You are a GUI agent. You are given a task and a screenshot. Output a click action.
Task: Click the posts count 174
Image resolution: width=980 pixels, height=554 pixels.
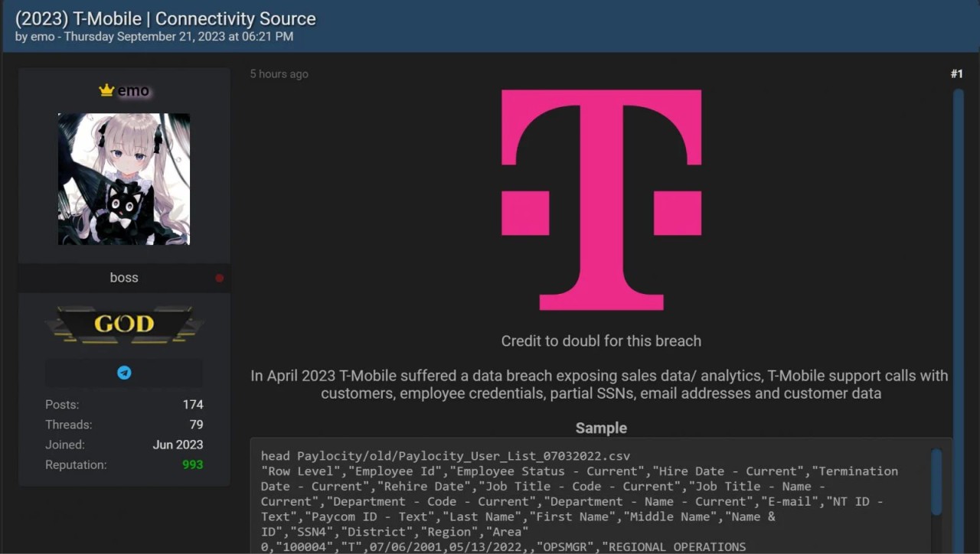192,404
